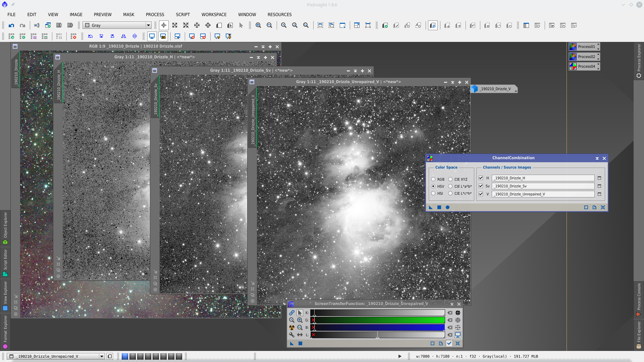Image resolution: width=644 pixels, height=362 pixels.
Task: Select CIE L*a*b* color space
Action: (450, 186)
